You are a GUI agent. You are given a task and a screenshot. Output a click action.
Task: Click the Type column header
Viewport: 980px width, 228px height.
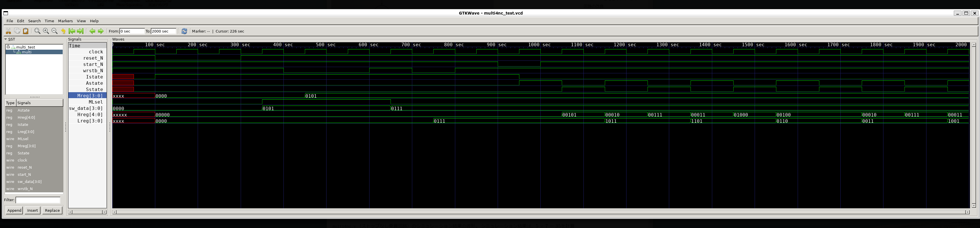(10, 102)
